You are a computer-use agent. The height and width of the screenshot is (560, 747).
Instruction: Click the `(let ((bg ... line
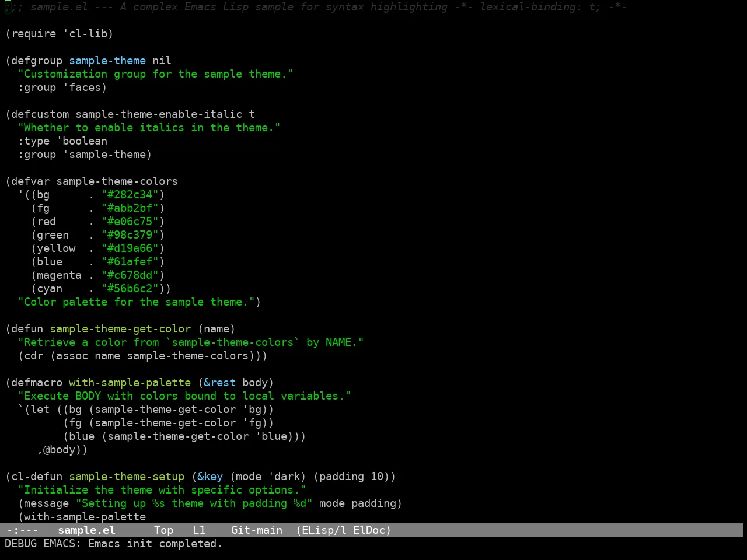tap(146, 409)
